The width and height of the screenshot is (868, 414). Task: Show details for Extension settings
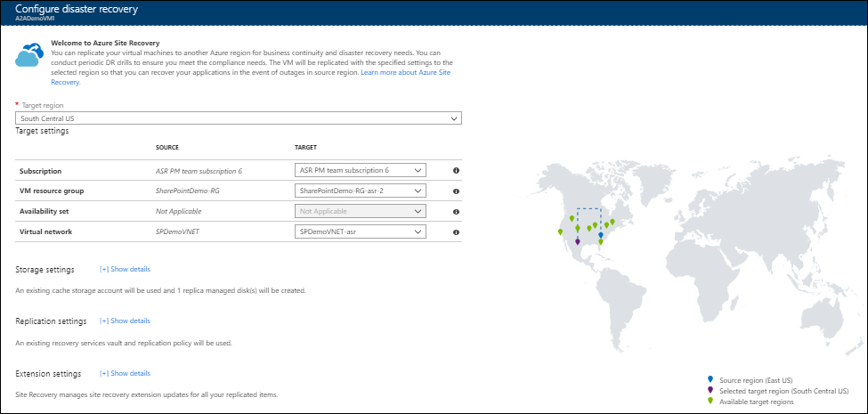126,373
